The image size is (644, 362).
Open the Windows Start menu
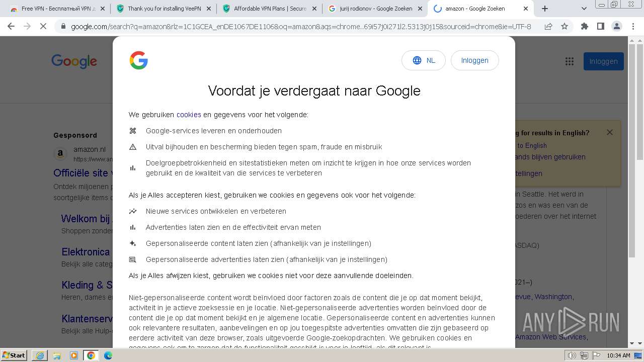14,355
